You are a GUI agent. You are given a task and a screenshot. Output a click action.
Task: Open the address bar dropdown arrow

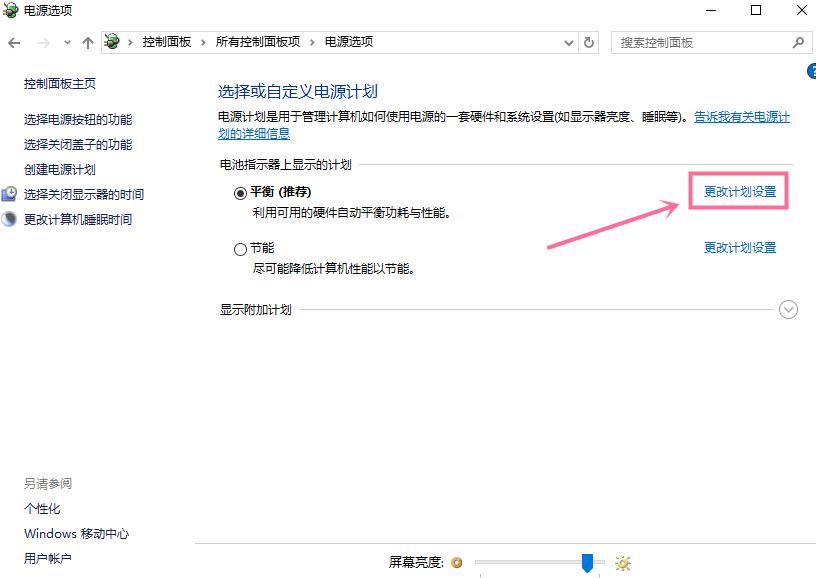tap(568, 42)
